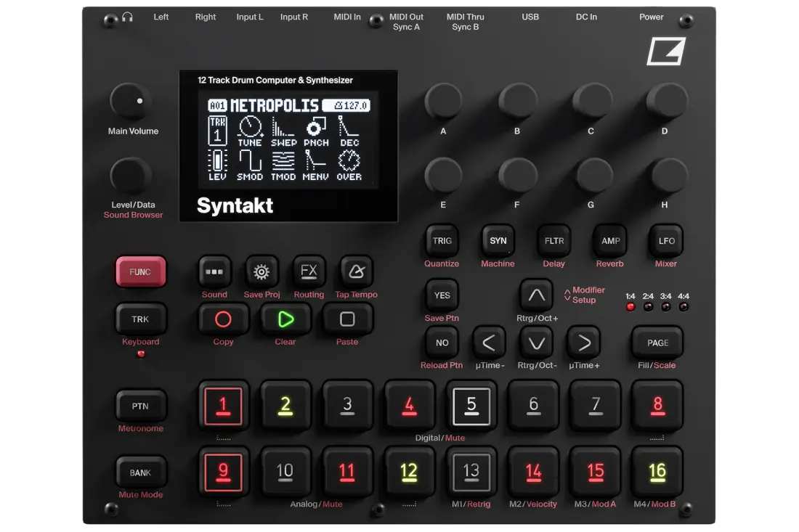Image resolution: width=799 pixels, height=532 pixels.
Task: Toggle trig key 2
Action: click(x=285, y=406)
